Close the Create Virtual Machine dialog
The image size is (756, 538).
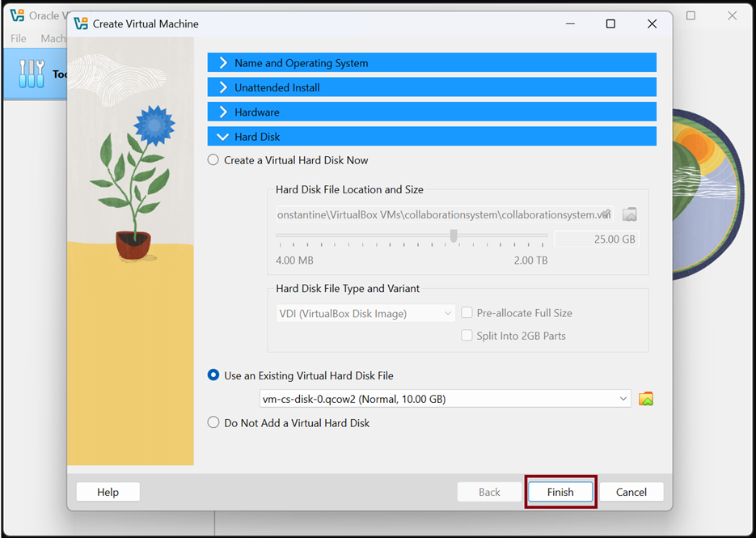click(x=652, y=23)
